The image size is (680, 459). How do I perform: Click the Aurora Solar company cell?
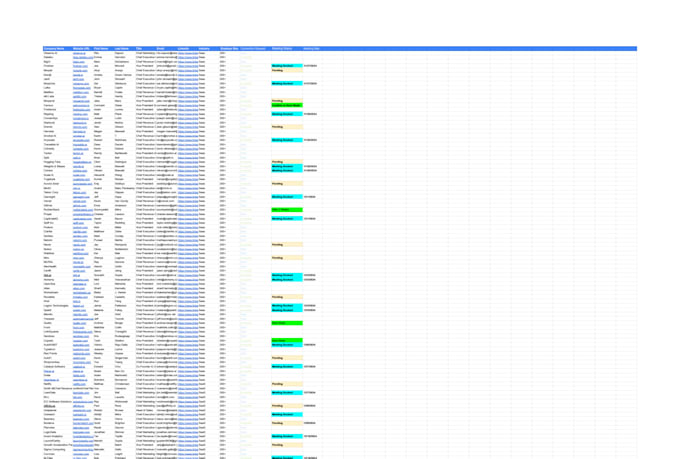tap(57, 184)
